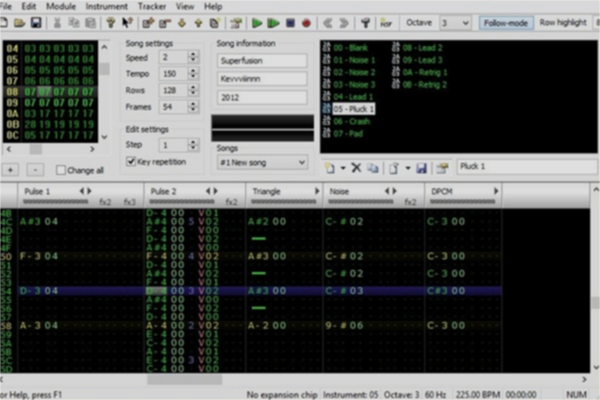Check the Change all checkbox
This screenshot has height=400, width=600.
(x=60, y=170)
